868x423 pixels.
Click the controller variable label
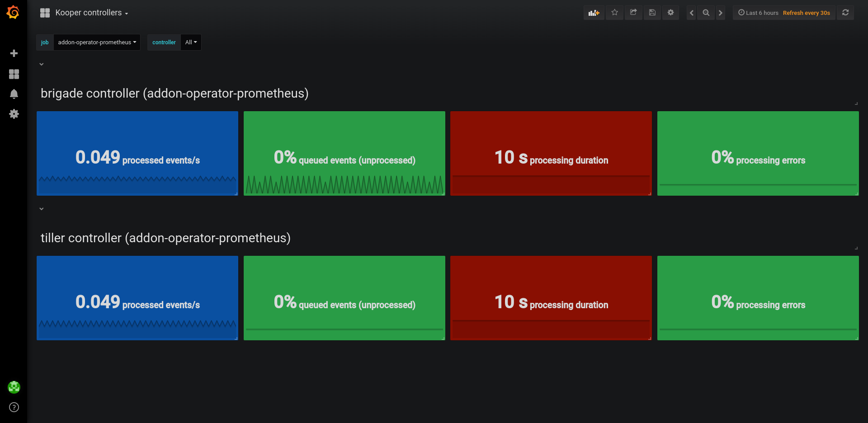(x=164, y=42)
